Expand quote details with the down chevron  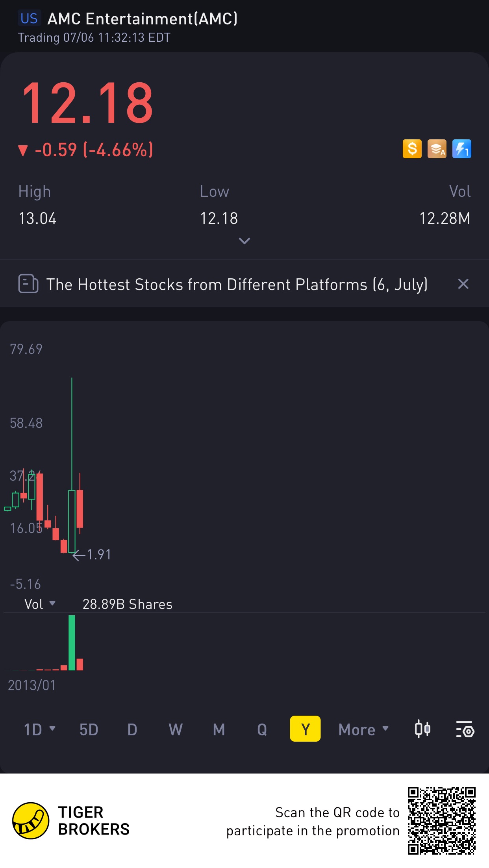[x=245, y=241]
